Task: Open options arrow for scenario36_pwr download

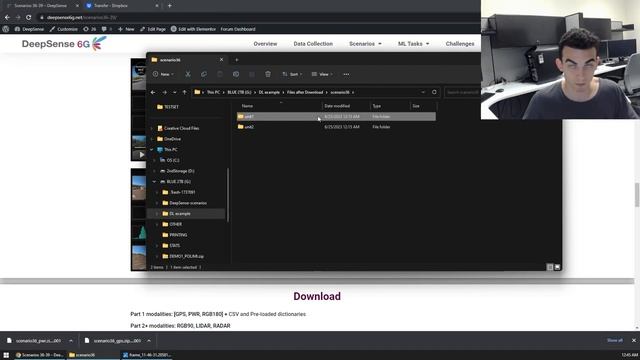Action: (71, 340)
